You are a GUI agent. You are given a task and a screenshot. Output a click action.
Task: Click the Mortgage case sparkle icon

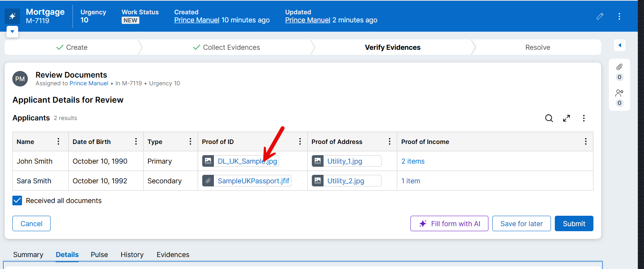point(12,16)
